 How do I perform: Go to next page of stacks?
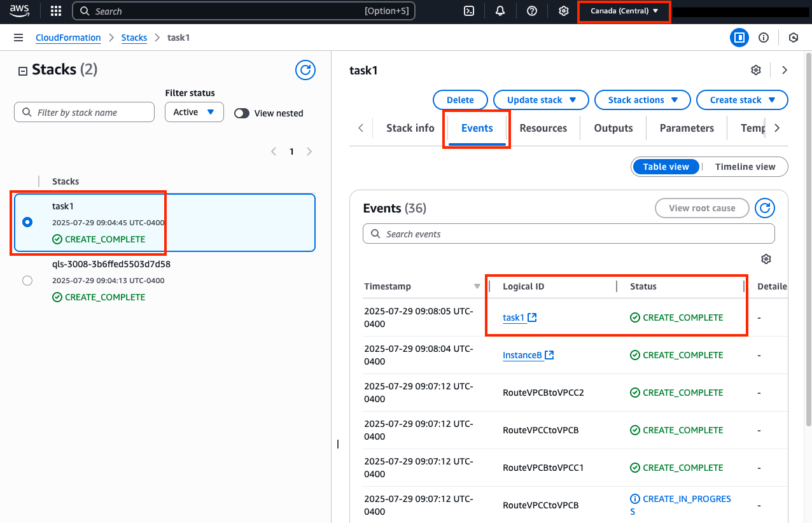point(309,151)
